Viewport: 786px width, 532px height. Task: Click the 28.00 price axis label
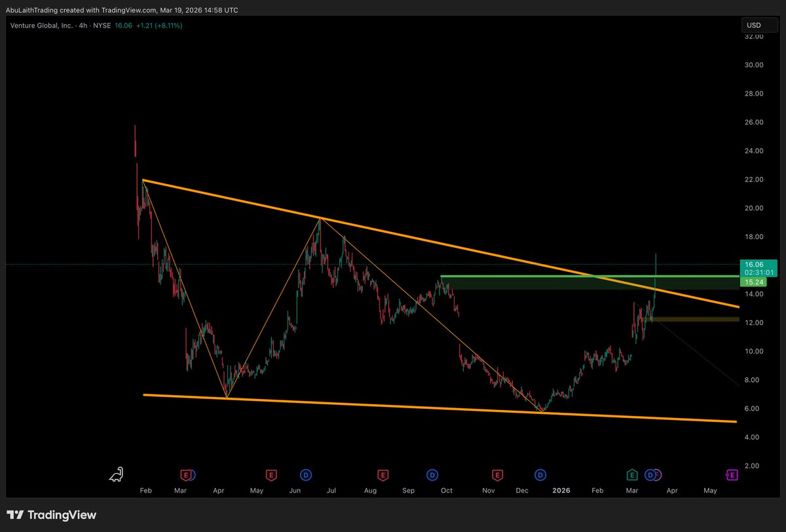click(755, 94)
